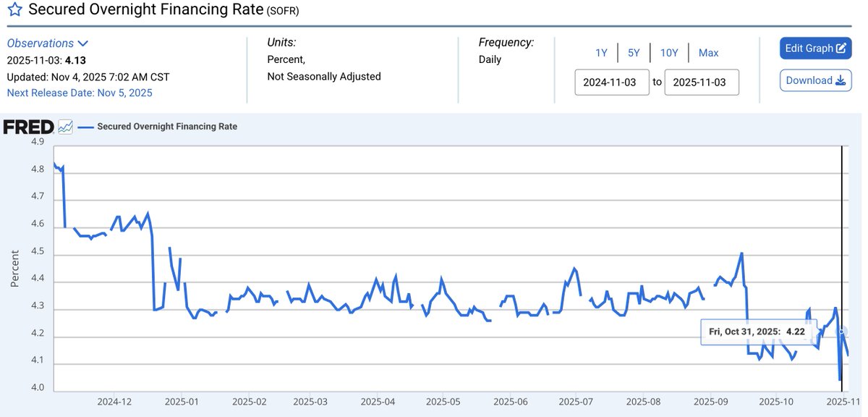
Task: Switch to the 5Y time range
Action: point(634,53)
